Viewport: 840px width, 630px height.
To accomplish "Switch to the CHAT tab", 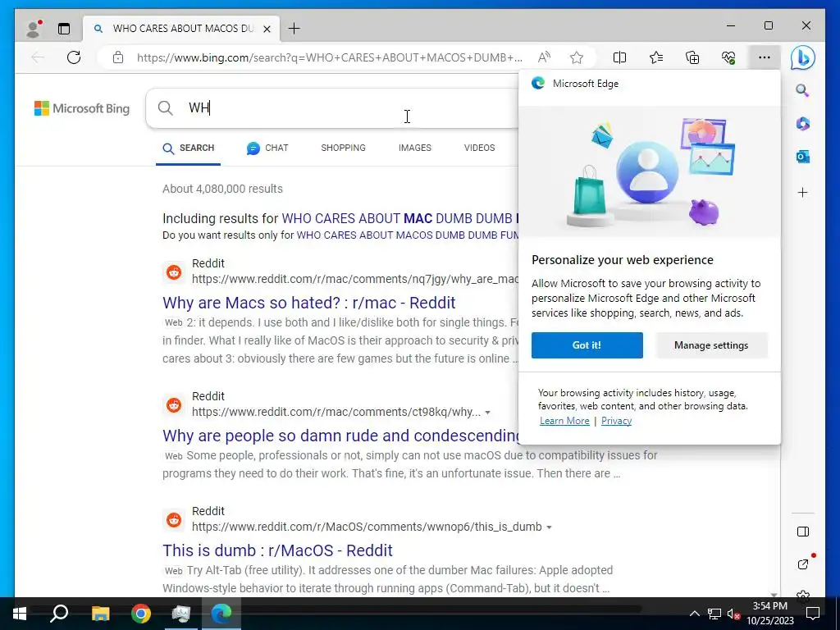I will click(267, 148).
